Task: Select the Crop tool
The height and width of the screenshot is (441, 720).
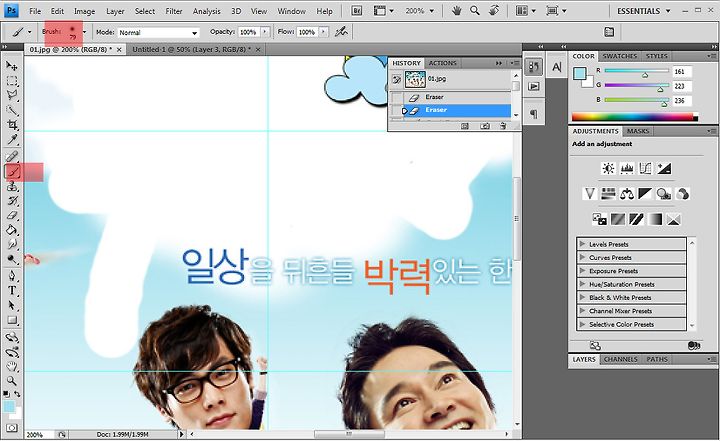Action: click(x=12, y=125)
